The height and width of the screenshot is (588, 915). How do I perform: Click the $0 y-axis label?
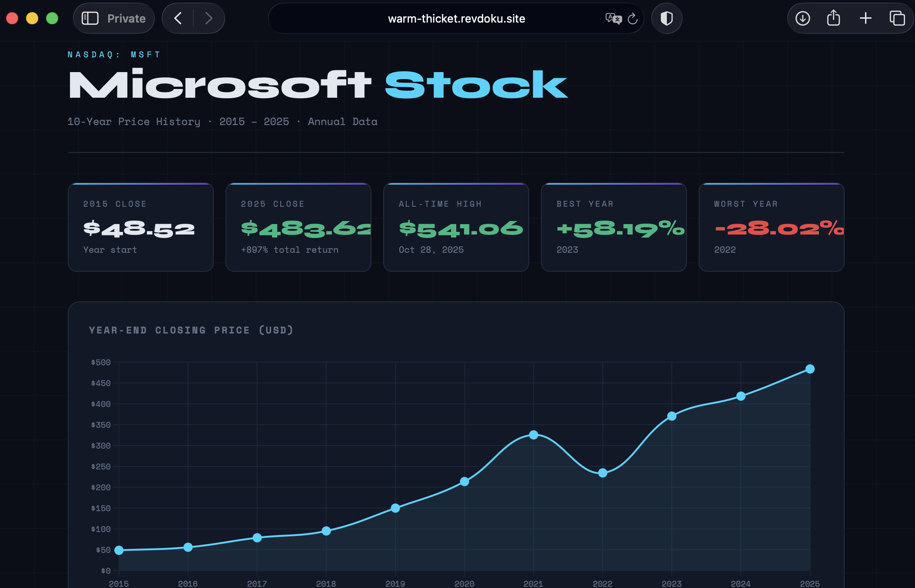(106, 571)
